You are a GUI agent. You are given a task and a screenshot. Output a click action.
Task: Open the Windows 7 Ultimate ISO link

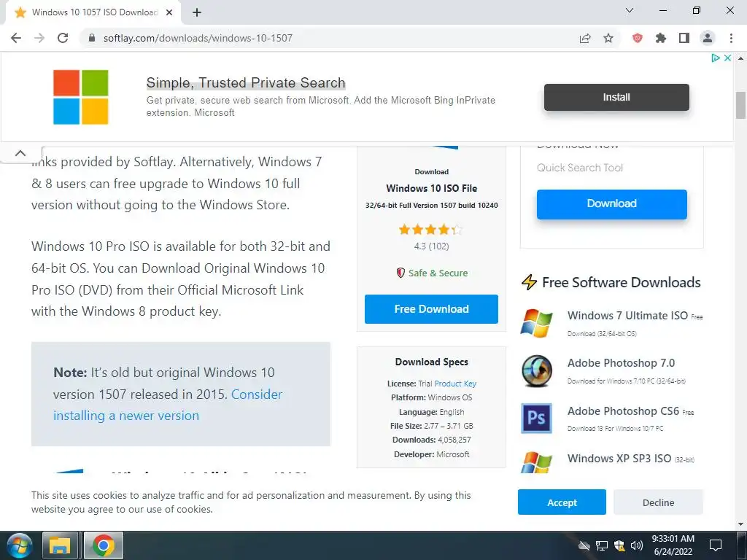(x=627, y=316)
